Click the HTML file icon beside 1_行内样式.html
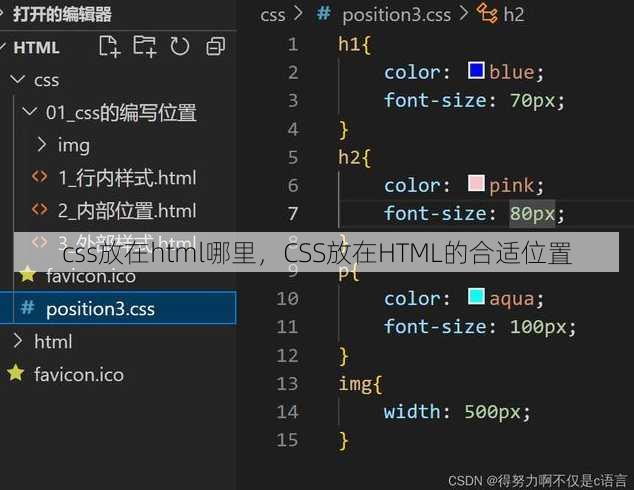Viewport: 634px width, 490px height. point(40,177)
